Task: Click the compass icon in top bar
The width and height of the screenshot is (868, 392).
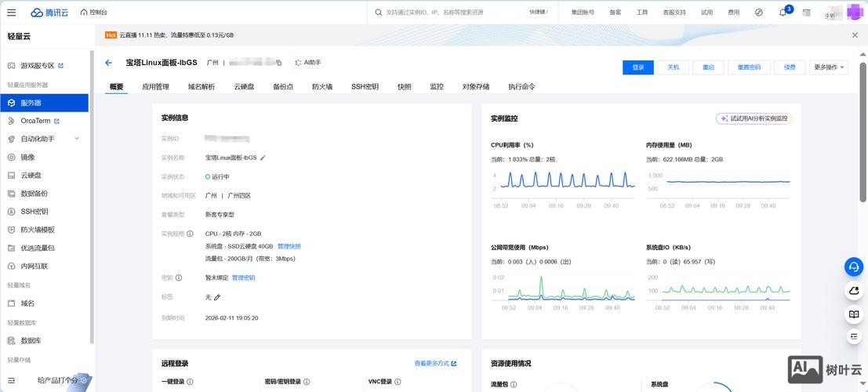Action: point(759,13)
